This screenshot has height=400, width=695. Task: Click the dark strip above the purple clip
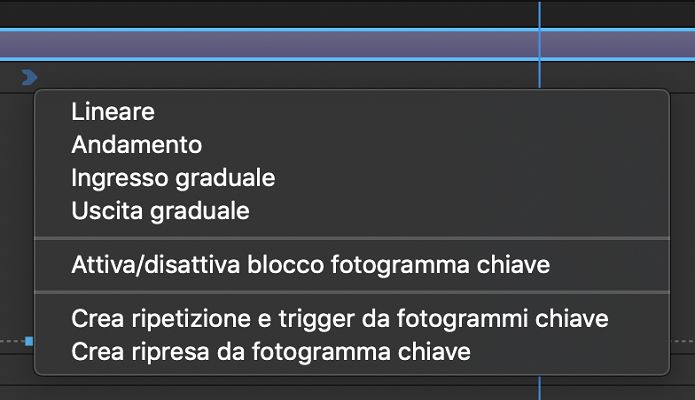pyautogui.click(x=270, y=13)
